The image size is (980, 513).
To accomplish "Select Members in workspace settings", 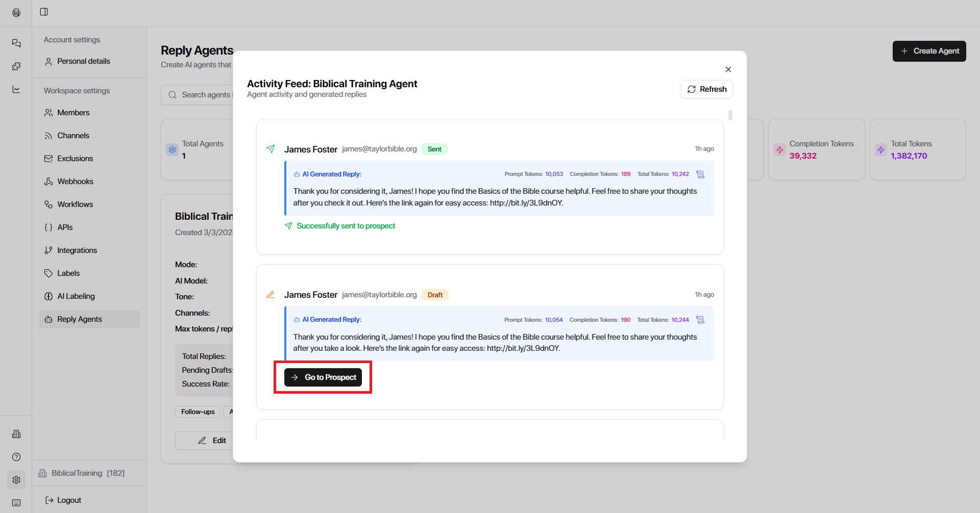I will [73, 113].
